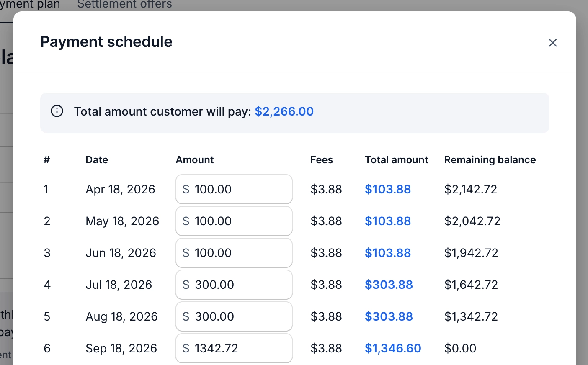Click the Fees column header

coord(321,160)
